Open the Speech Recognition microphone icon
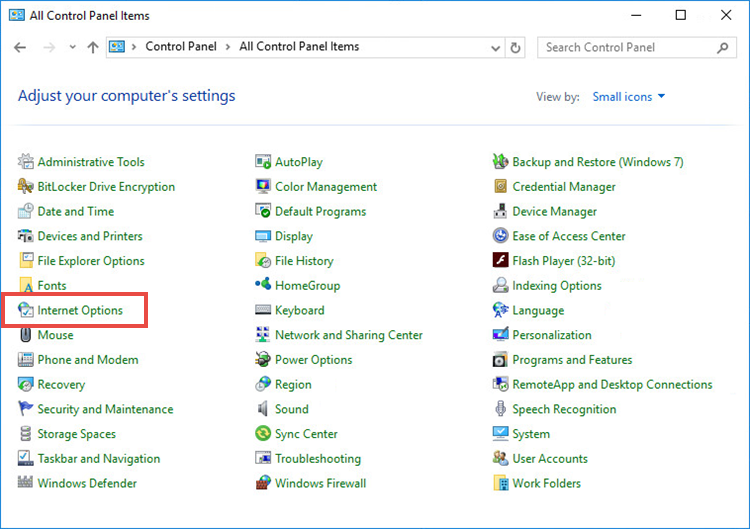Image resolution: width=750 pixels, height=529 pixels. (x=500, y=408)
